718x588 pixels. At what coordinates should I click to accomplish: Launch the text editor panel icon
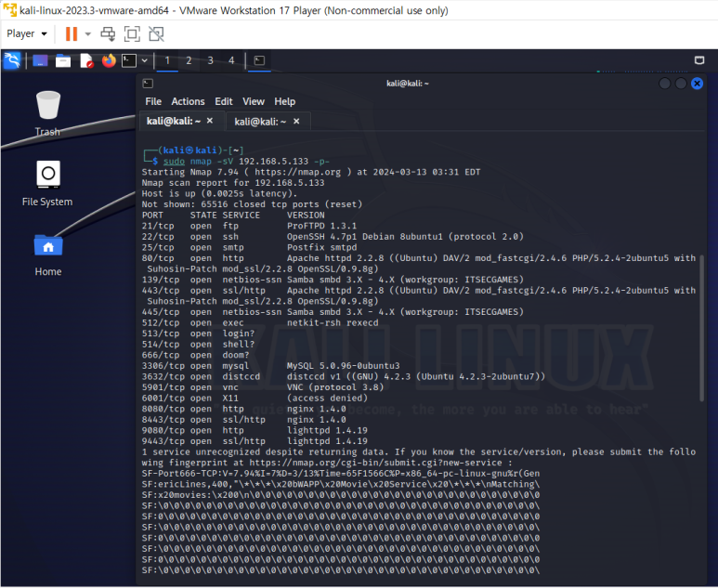[x=86, y=60]
